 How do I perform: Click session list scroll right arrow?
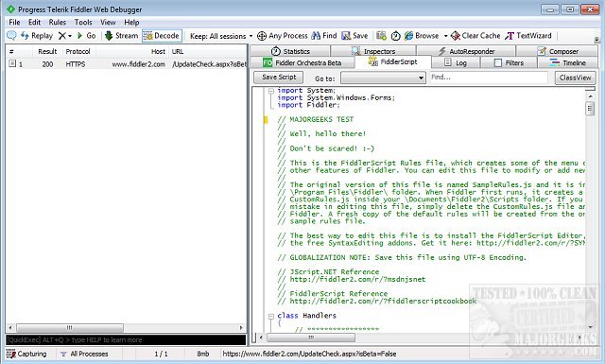click(242, 328)
